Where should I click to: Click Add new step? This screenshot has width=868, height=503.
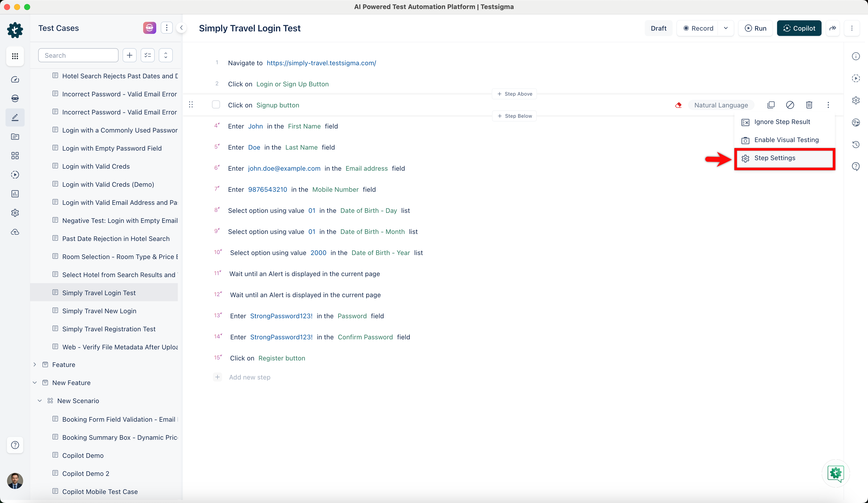[249, 377]
